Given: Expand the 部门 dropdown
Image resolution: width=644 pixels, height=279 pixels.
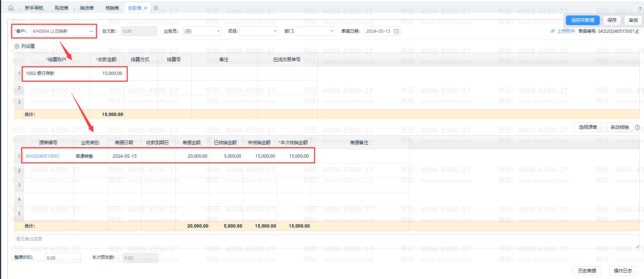Looking at the screenshot, I should pyautogui.click(x=332, y=31).
